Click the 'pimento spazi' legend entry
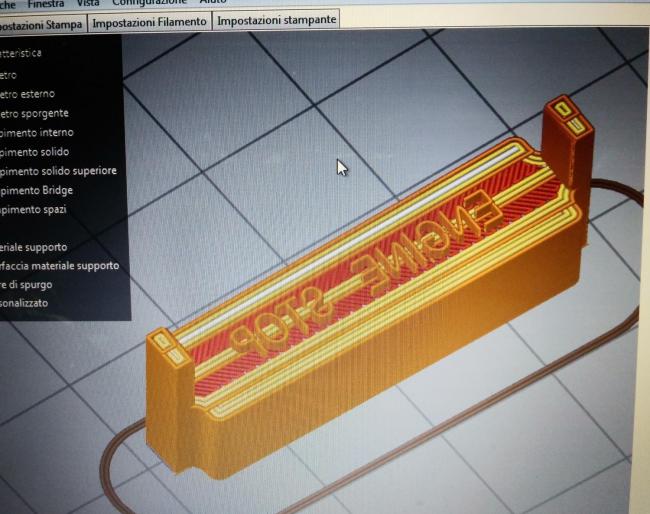This screenshot has height=514, width=650. click(33, 209)
